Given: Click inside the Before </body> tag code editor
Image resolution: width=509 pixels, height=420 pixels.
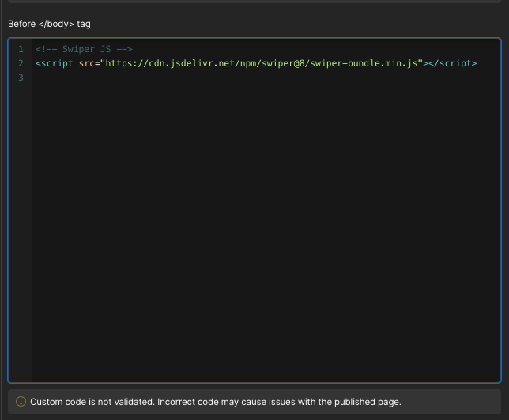Looking at the screenshot, I should 254,210.
